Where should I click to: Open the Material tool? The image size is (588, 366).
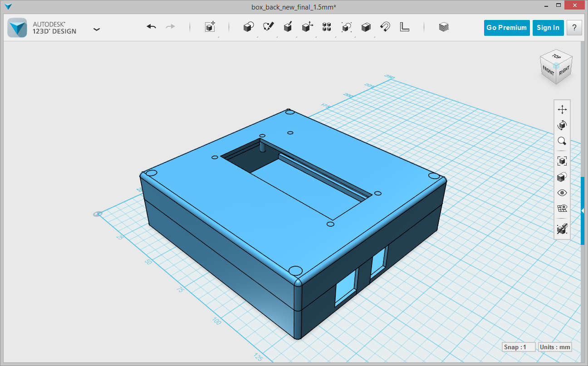[x=443, y=27]
